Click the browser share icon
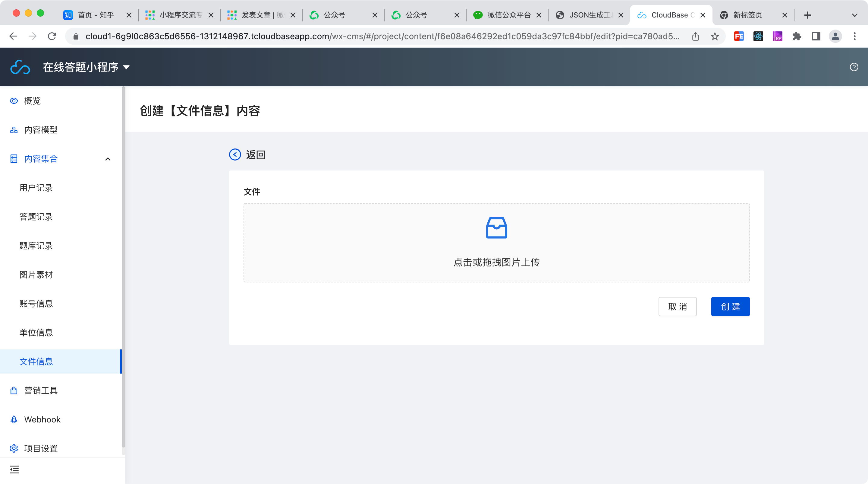868x484 pixels. [696, 36]
